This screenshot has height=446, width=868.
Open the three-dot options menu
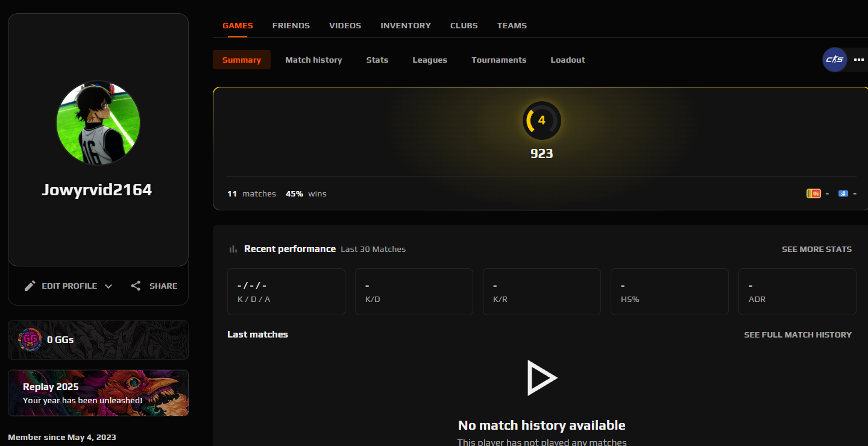pos(858,60)
